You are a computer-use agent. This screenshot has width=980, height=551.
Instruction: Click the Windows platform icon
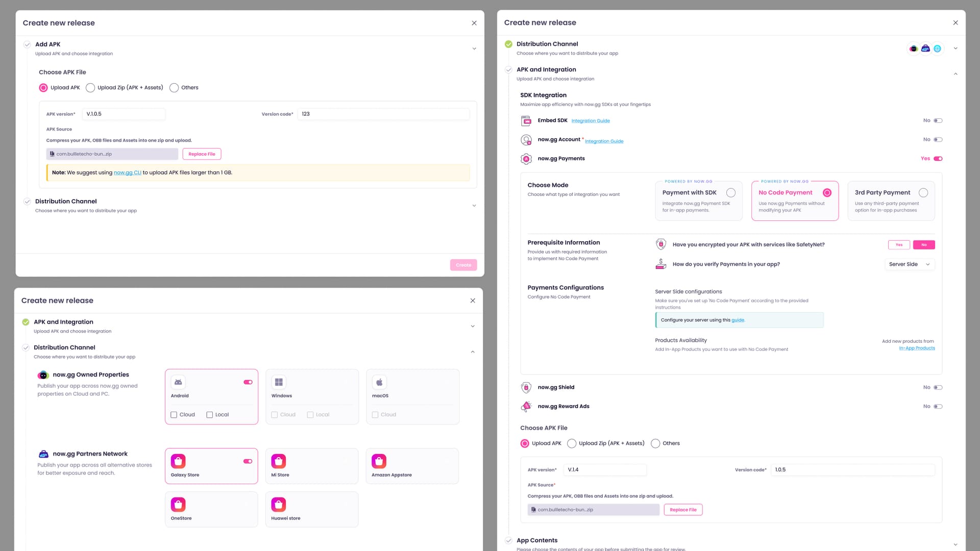point(279,382)
